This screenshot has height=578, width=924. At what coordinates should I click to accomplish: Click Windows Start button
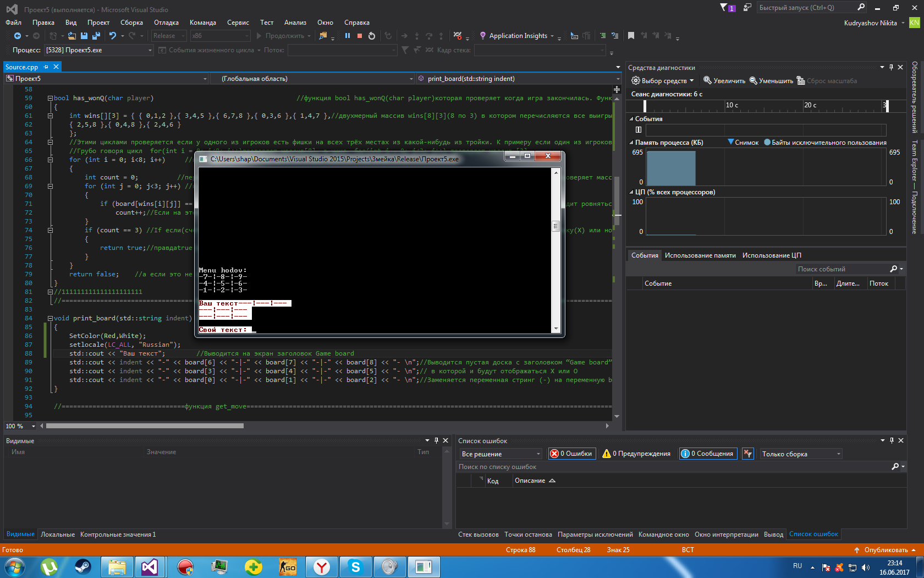pos(15,566)
